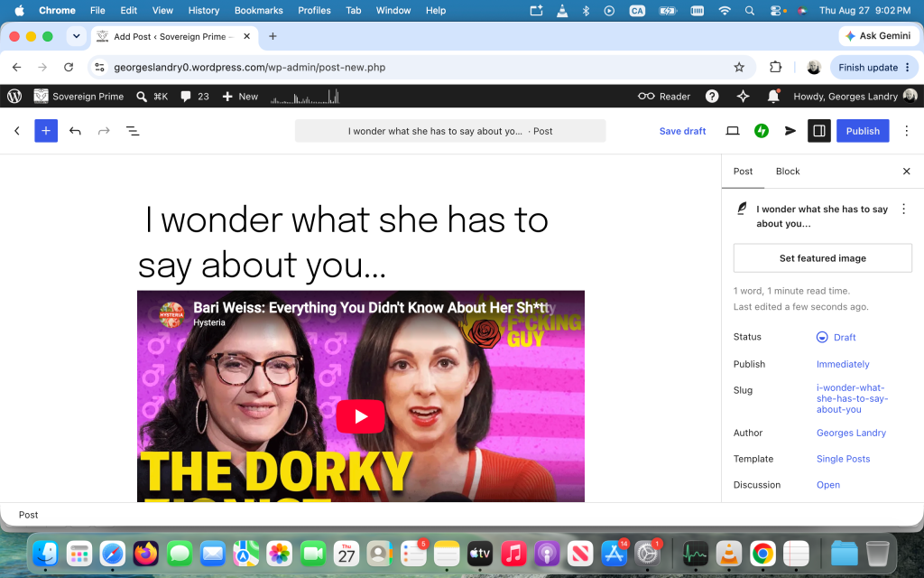Click the AI sparkle icon

[x=744, y=96]
